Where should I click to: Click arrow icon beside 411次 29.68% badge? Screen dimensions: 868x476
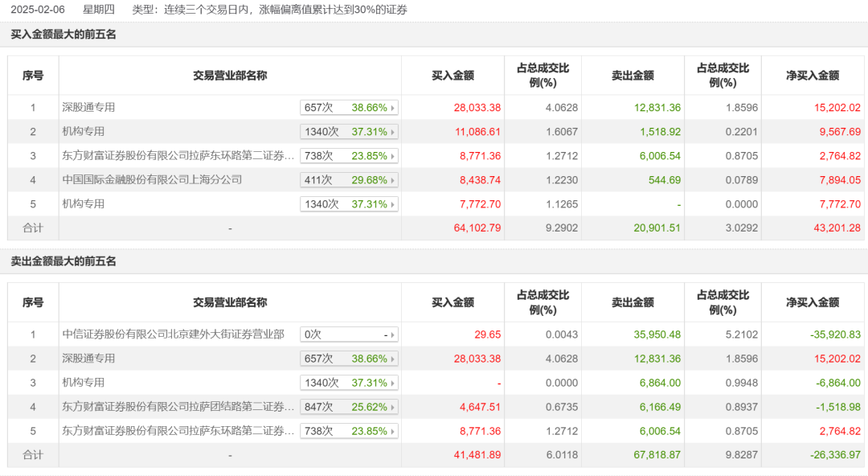392,180
